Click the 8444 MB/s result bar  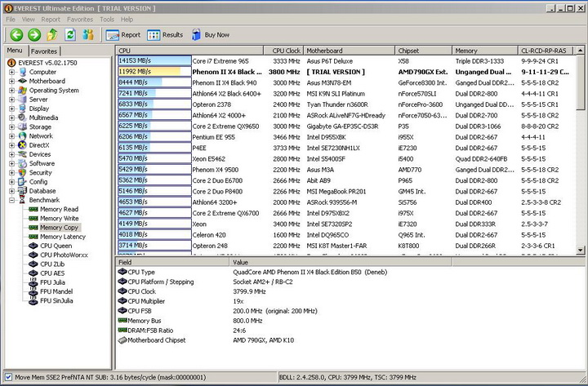154,82
